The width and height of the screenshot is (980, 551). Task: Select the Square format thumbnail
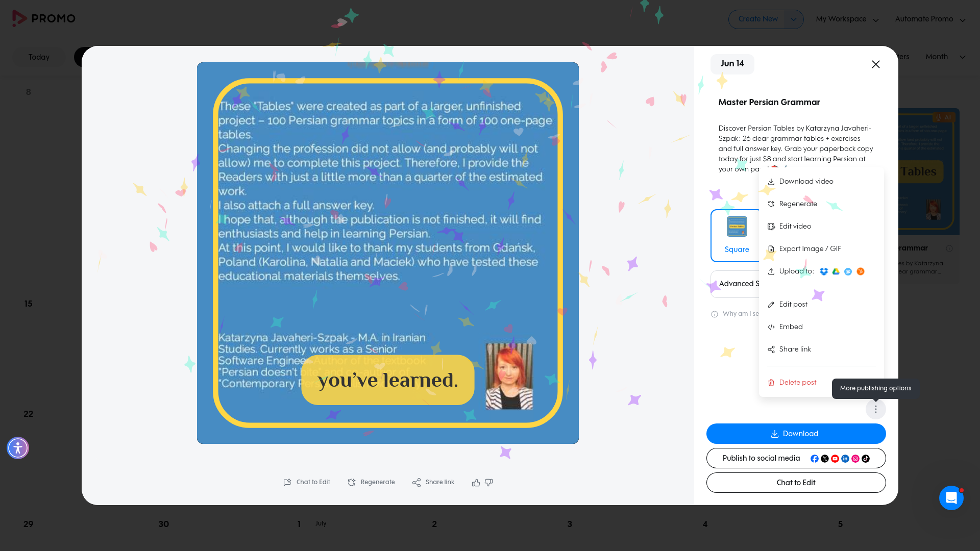(737, 236)
